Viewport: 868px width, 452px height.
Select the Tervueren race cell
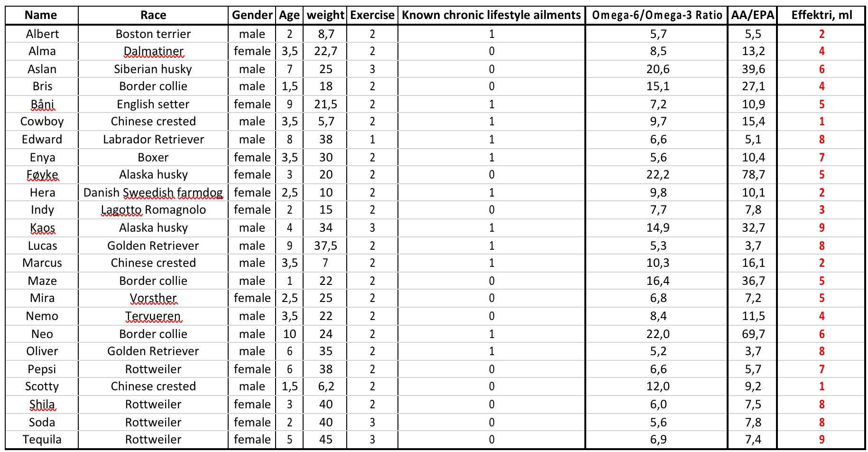pos(153,316)
